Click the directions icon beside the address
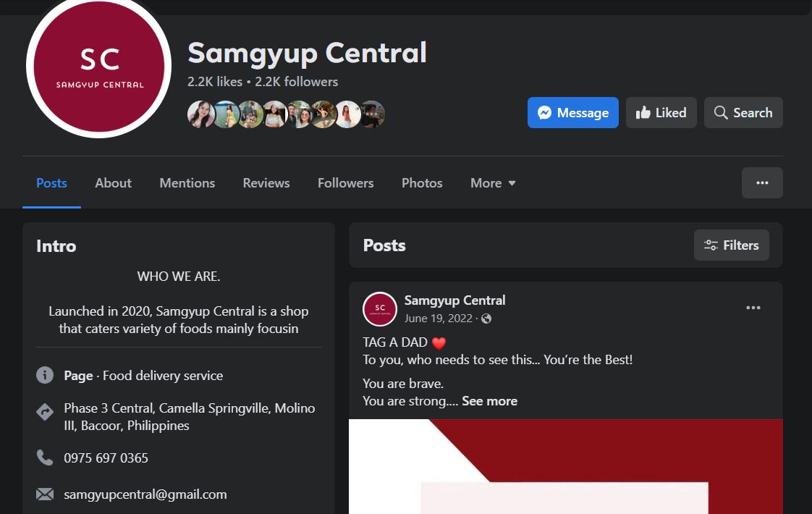The width and height of the screenshot is (812, 514). (x=45, y=412)
